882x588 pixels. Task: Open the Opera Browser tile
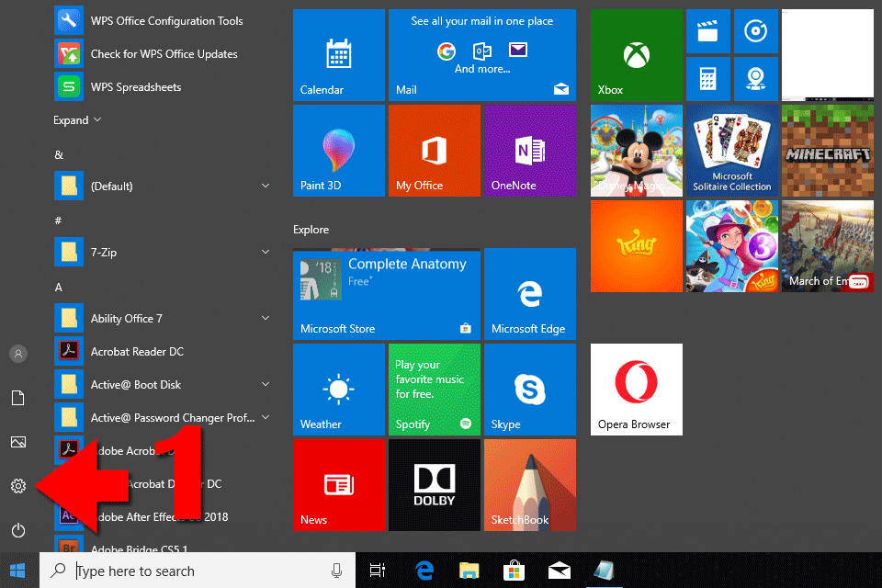click(x=637, y=390)
